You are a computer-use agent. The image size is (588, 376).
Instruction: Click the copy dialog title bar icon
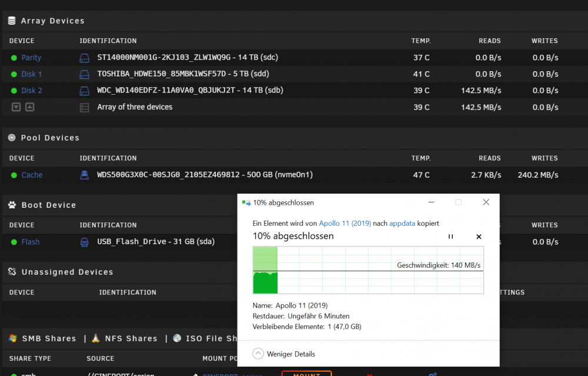pos(246,202)
